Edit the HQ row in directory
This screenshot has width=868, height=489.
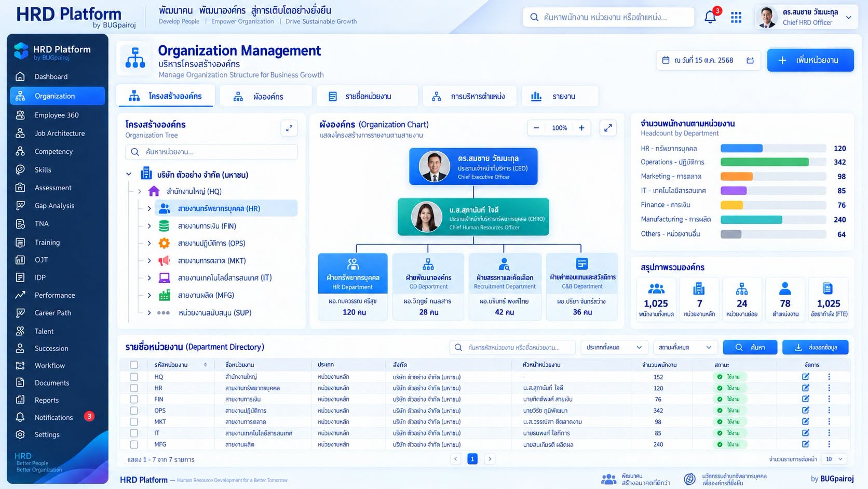[x=806, y=377]
